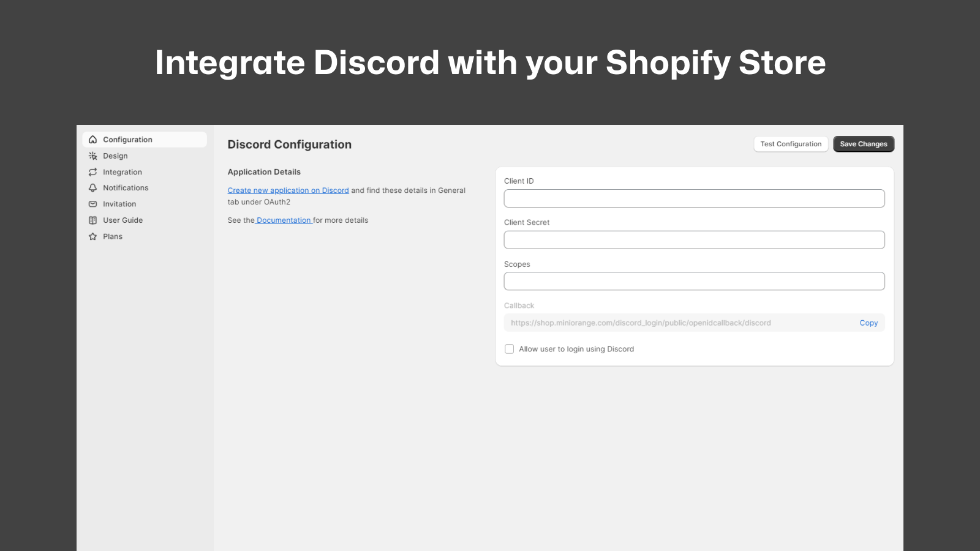Open the Documentation link
The height and width of the screenshot is (551, 980).
(283, 220)
